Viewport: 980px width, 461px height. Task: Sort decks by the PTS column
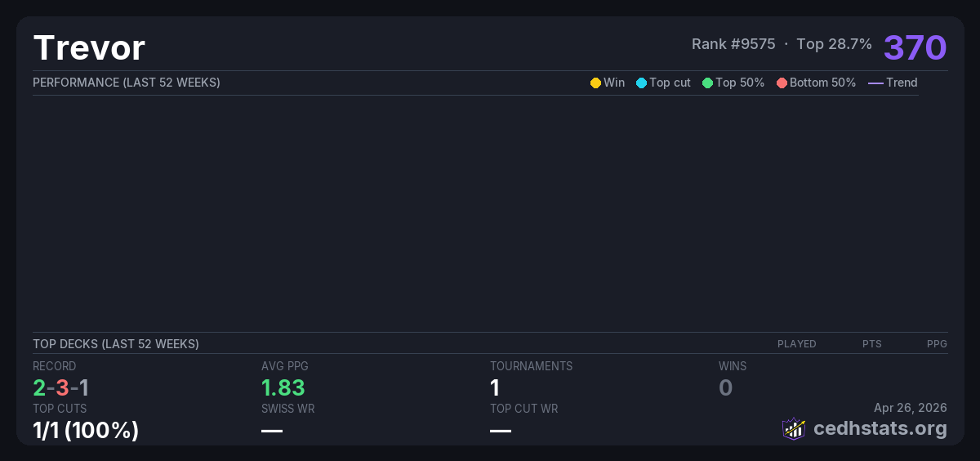point(871,344)
